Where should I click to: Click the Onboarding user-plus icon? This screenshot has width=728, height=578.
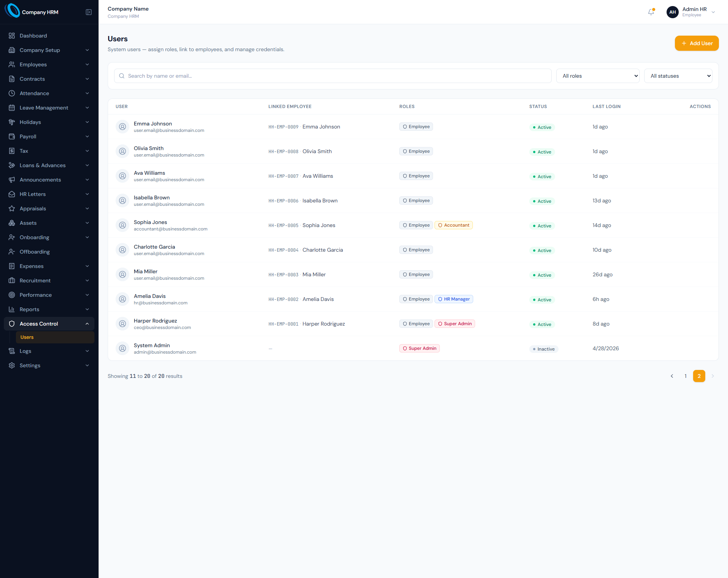[x=12, y=237]
